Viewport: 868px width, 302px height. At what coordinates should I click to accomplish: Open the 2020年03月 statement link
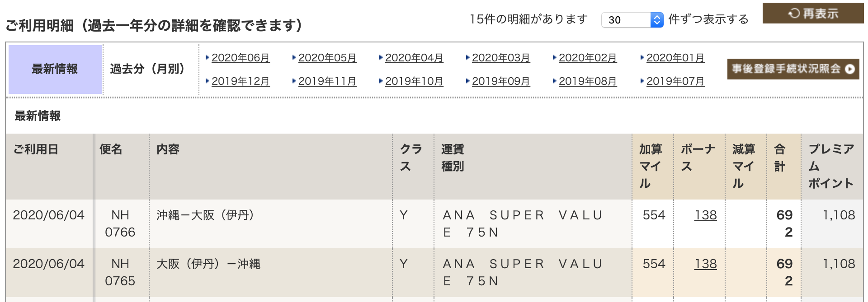coord(501,58)
